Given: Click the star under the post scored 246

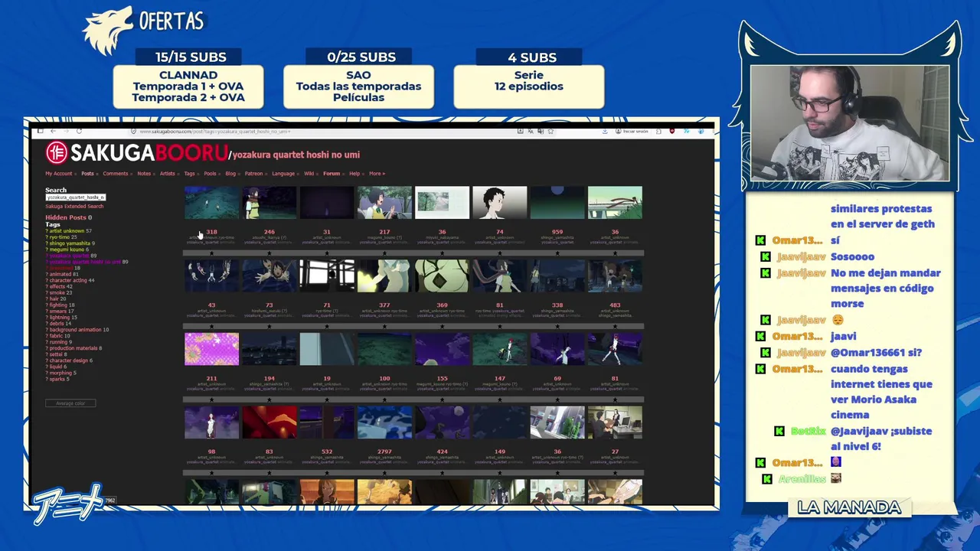Looking at the screenshot, I should (x=269, y=253).
